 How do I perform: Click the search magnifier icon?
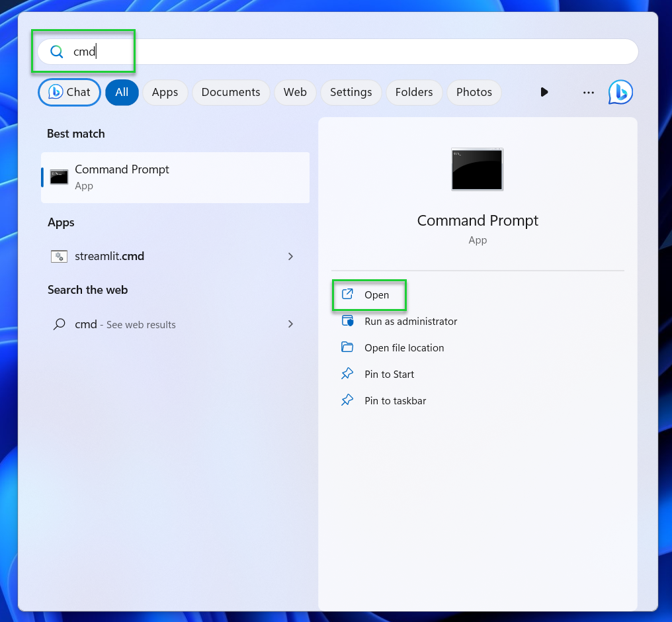point(57,52)
